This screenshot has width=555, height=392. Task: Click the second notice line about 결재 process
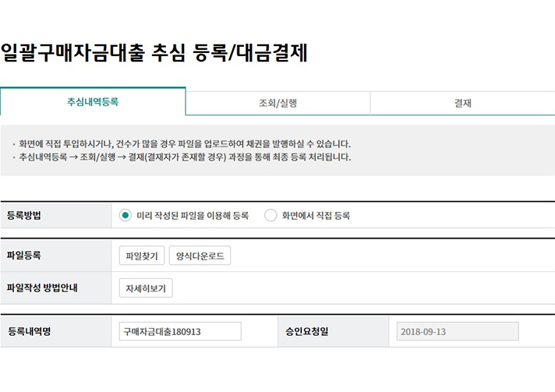pos(184,157)
